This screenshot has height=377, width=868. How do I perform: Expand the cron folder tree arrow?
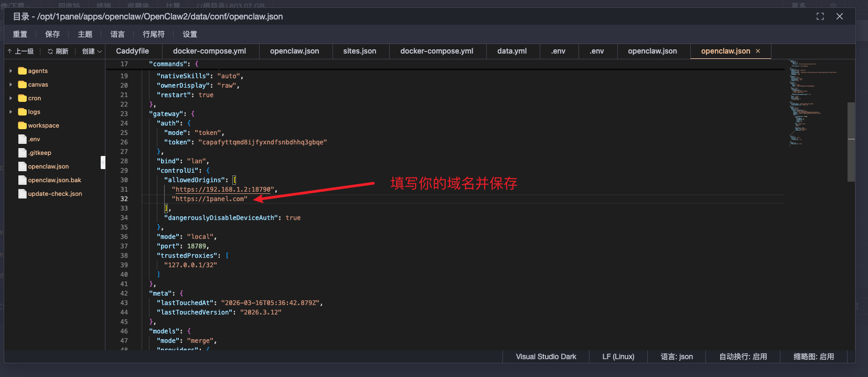[10, 98]
